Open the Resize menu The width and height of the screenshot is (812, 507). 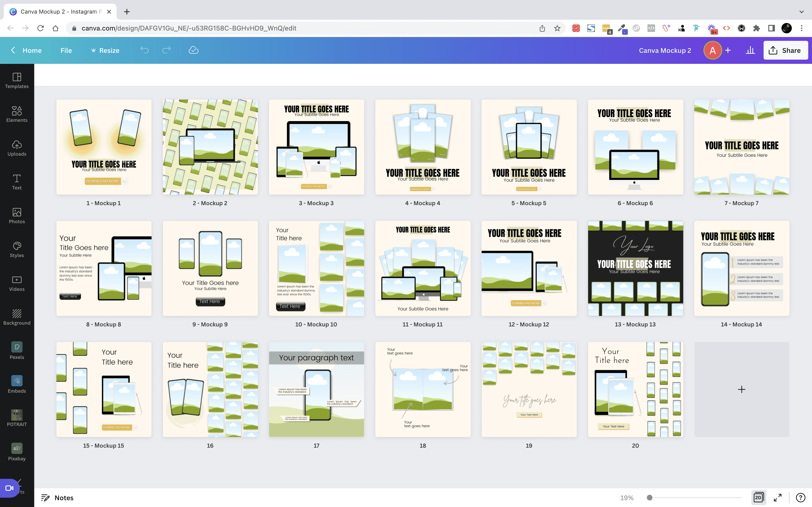click(x=105, y=50)
